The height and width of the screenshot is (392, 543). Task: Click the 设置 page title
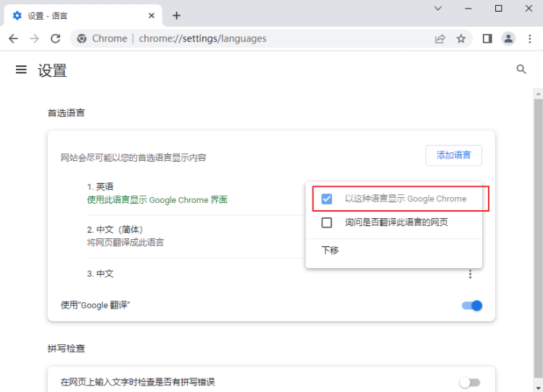coord(52,70)
